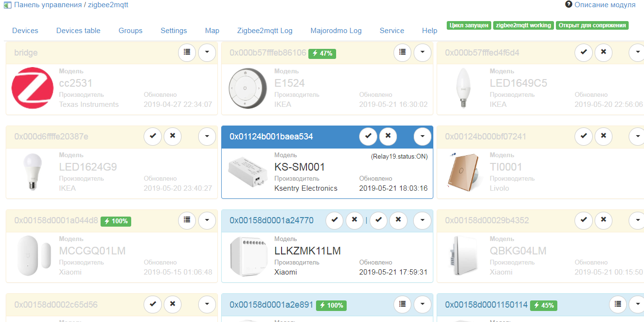Open Описание модуля help link

(605, 5)
